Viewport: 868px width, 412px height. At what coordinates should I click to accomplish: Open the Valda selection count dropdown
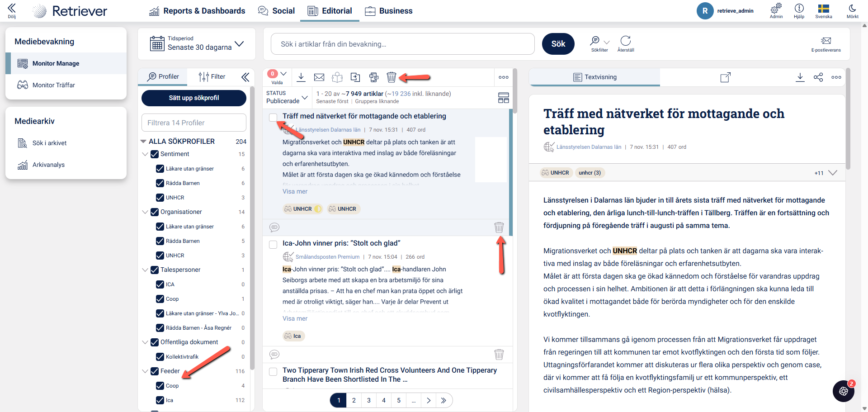point(283,74)
